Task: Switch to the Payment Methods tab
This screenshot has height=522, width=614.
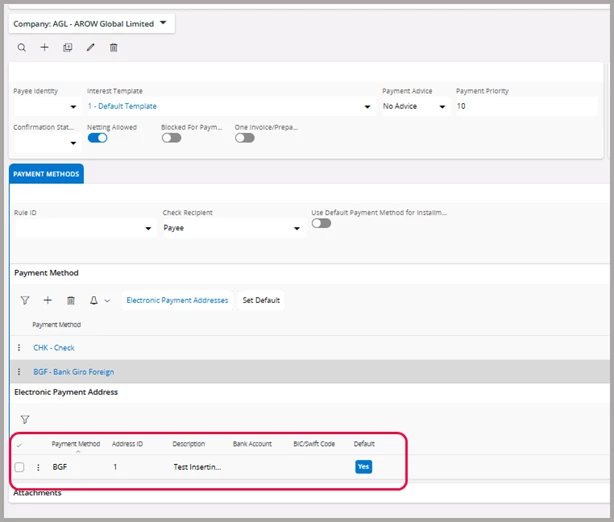Action: pos(47,174)
